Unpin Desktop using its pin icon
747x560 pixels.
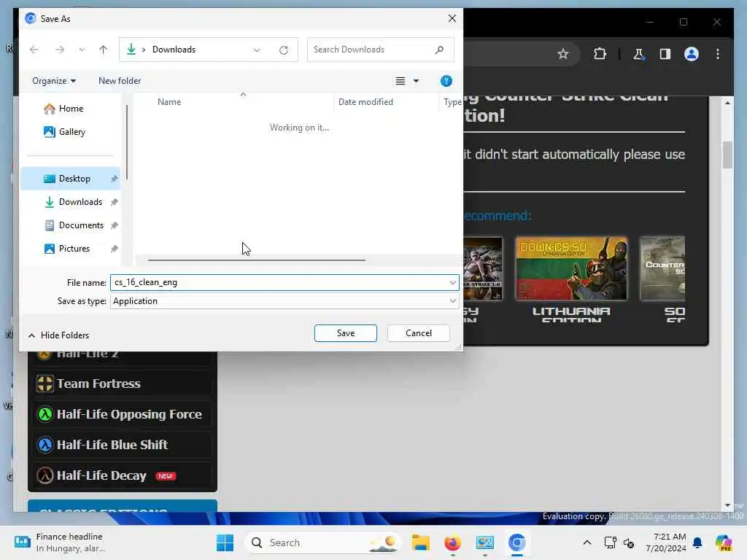click(x=114, y=179)
